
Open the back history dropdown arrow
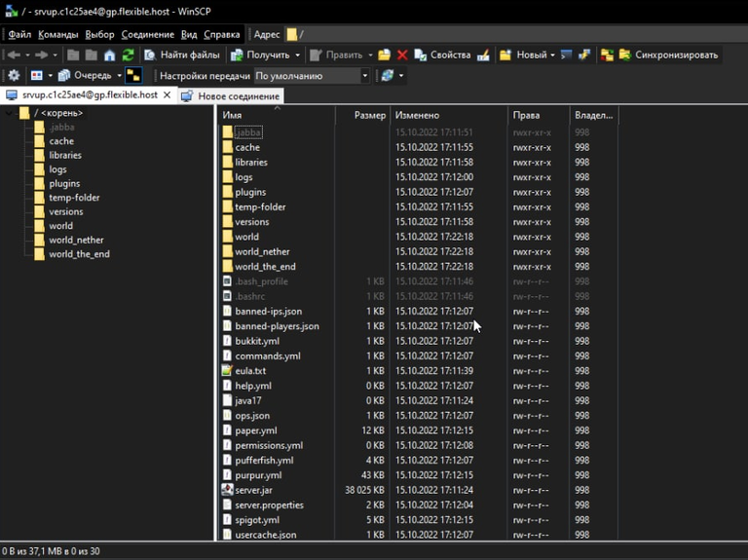tap(27, 55)
